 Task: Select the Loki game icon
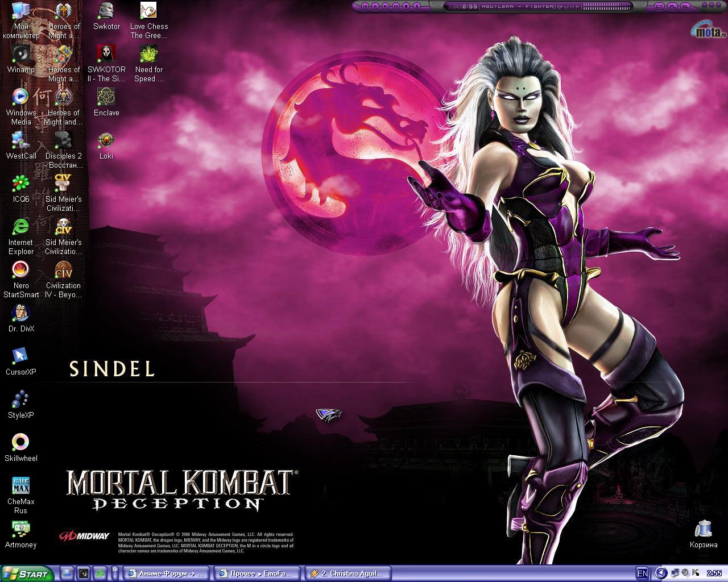[x=106, y=145]
